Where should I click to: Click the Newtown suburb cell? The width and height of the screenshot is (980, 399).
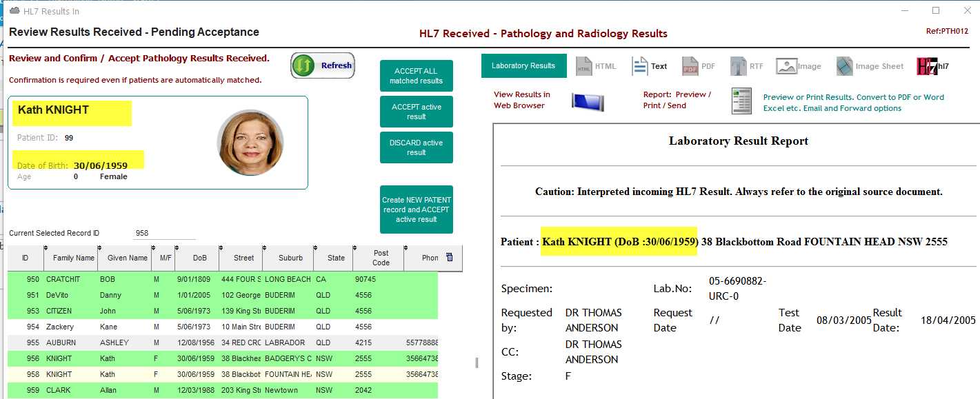click(x=288, y=391)
